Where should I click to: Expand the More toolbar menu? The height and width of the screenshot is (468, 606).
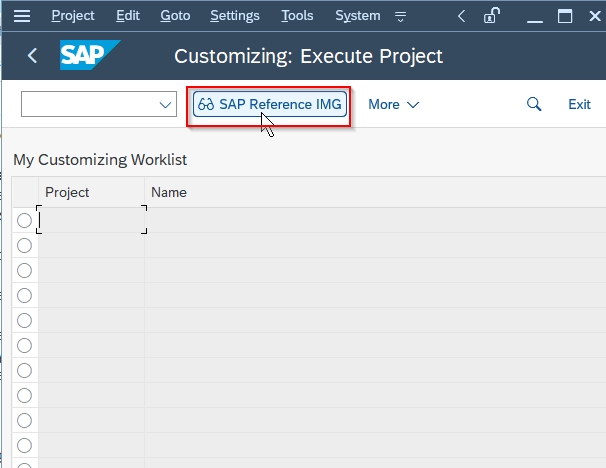click(x=393, y=104)
